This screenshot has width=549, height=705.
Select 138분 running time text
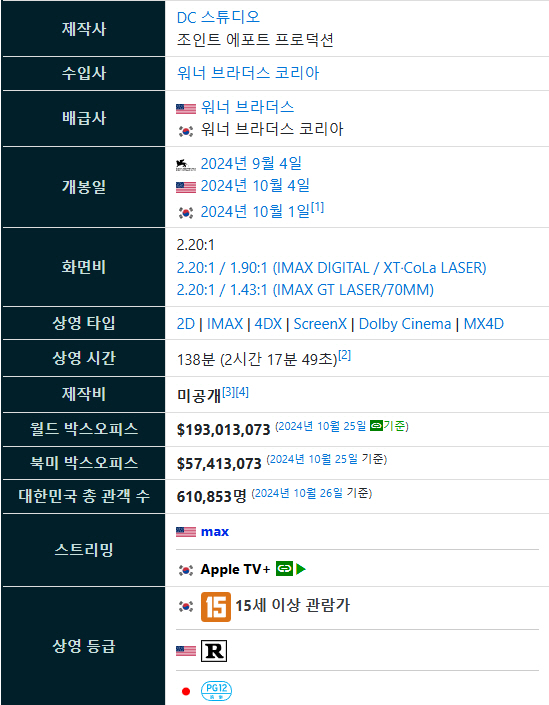click(196, 359)
